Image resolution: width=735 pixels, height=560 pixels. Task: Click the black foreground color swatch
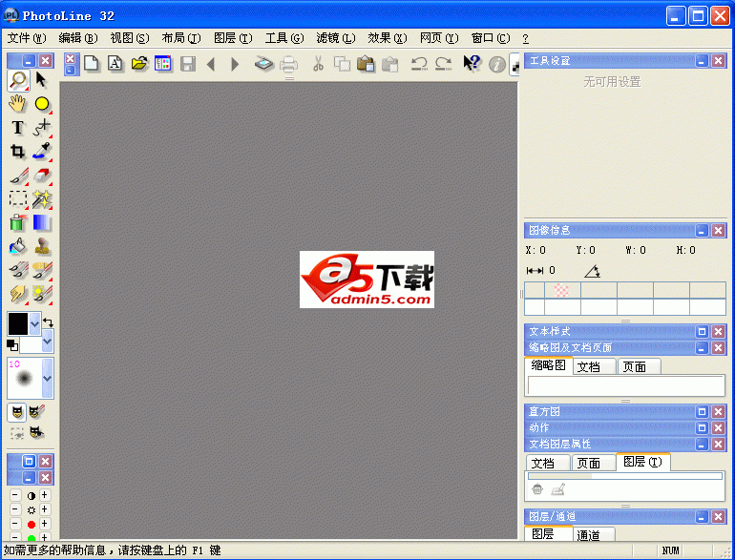18,323
